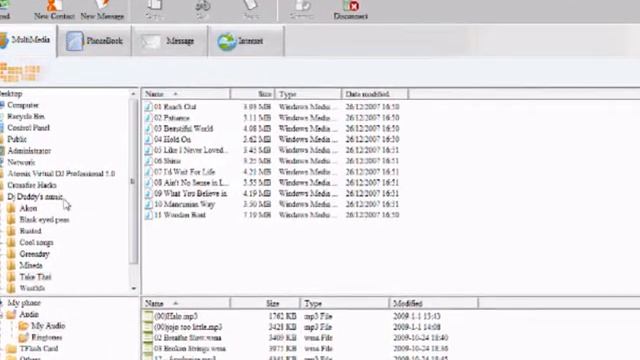Viewport: 640px width, 360px height.
Task: Switch to the Message tab
Action: point(169,40)
